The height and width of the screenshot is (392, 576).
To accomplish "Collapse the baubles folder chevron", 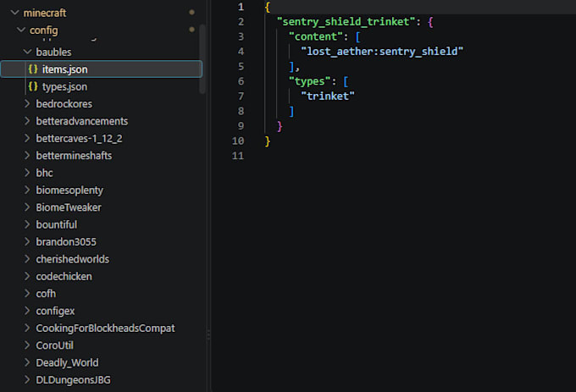I will click(x=27, y=52).
